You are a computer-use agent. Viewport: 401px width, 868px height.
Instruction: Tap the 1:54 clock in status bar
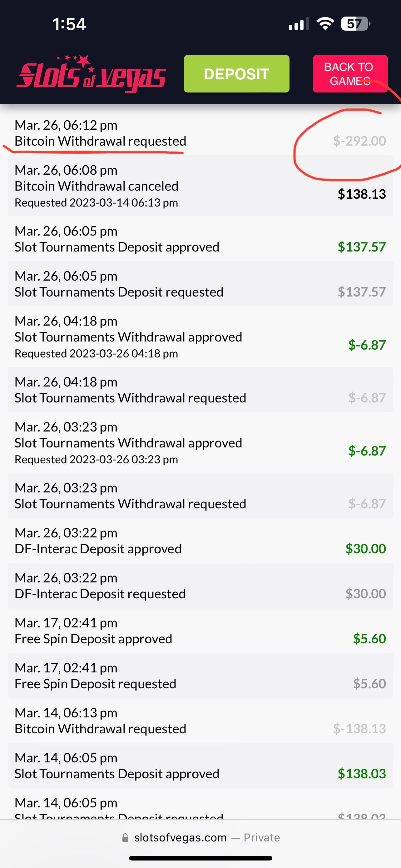[x=69, y=24]
